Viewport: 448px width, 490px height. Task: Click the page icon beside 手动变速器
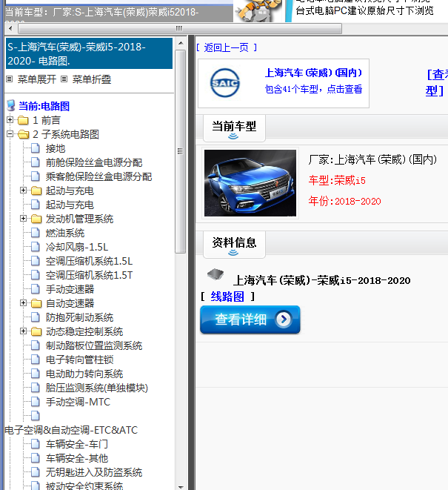36,289
